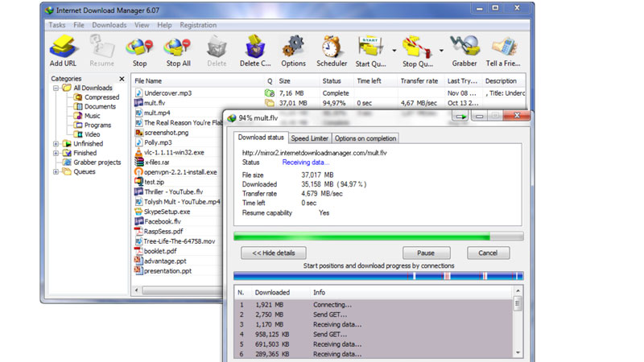Screen dimensions: 644x362
Task: Click the green download progress bar
Action: coord(378,236)
